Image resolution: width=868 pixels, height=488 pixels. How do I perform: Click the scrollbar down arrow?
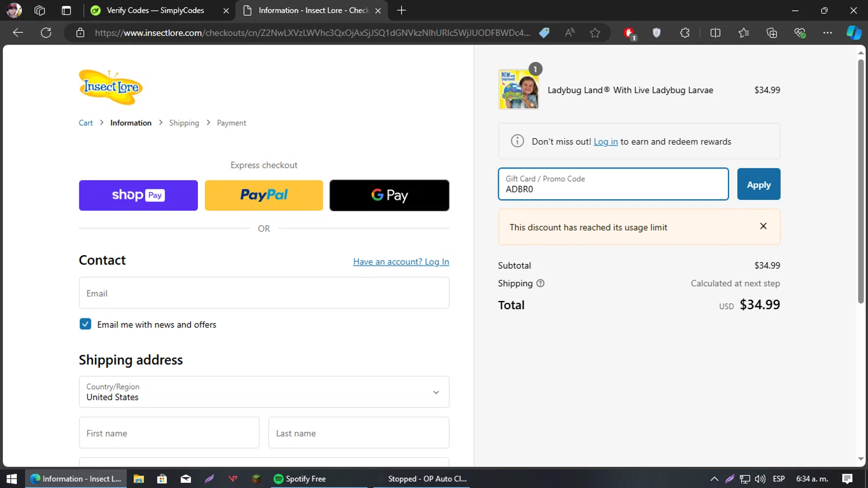coord(860,459)
